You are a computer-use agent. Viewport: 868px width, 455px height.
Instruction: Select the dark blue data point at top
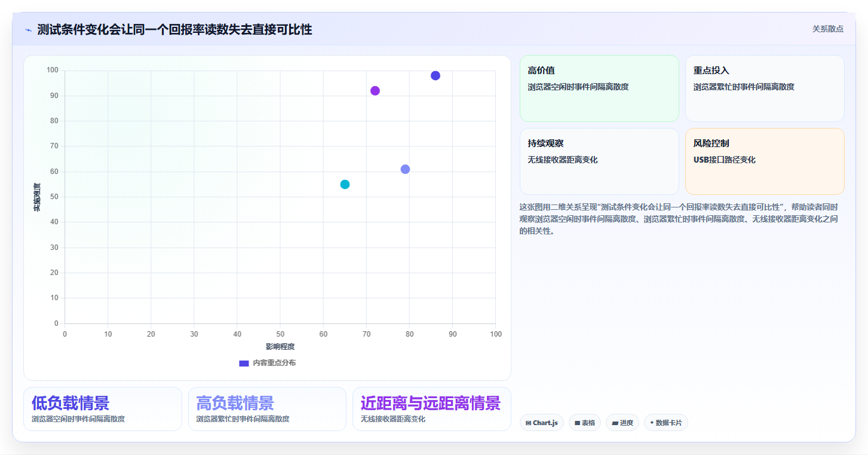[x=435, y=75]
